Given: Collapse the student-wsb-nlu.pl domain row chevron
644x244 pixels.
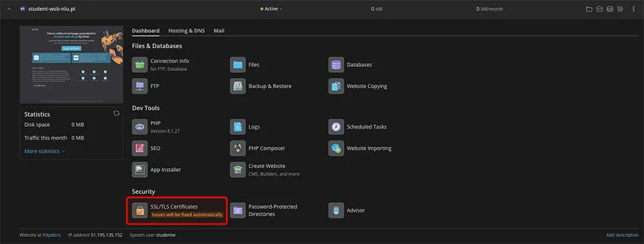Looking at the screenshot, I should (x=10, y=8).
